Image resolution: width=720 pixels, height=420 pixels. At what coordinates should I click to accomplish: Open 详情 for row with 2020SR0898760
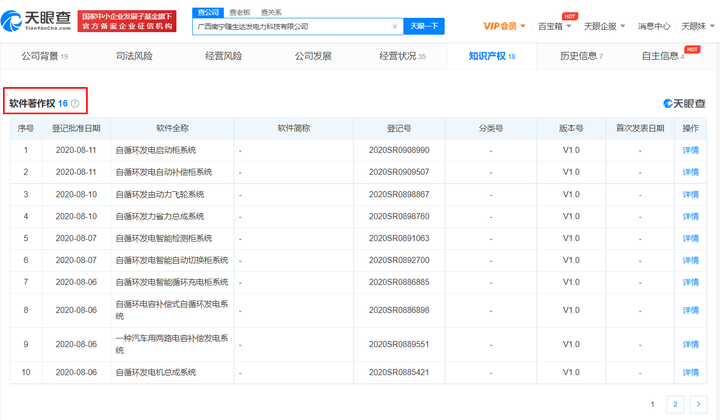click(690, 217)
